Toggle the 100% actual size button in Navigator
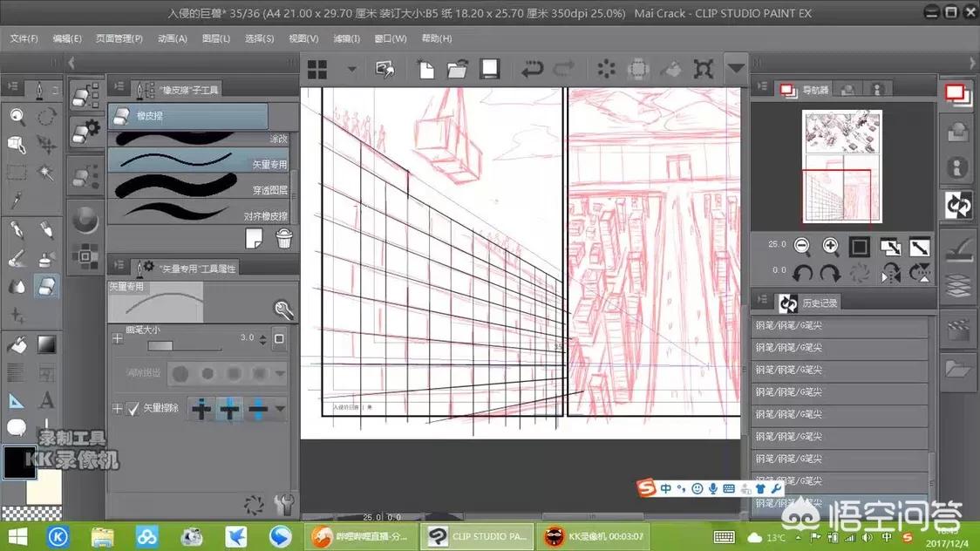 pyautogui.click(x=860, y=247)
